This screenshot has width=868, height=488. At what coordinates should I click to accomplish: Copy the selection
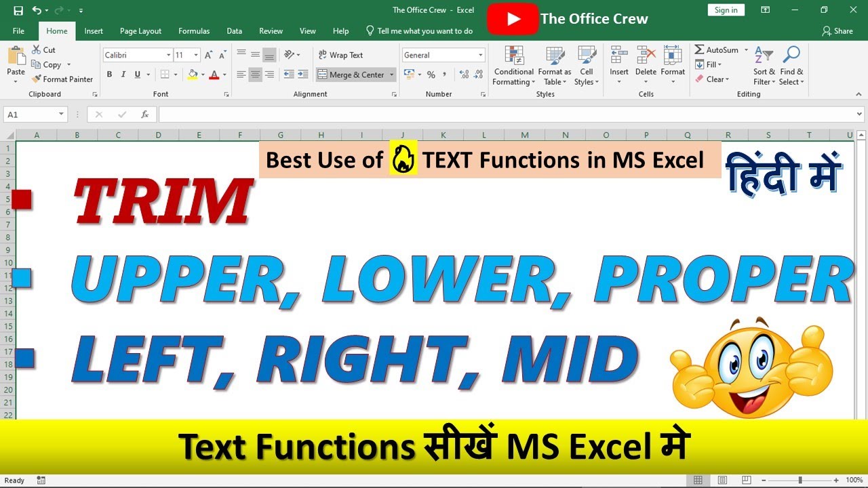pos(46,64)
